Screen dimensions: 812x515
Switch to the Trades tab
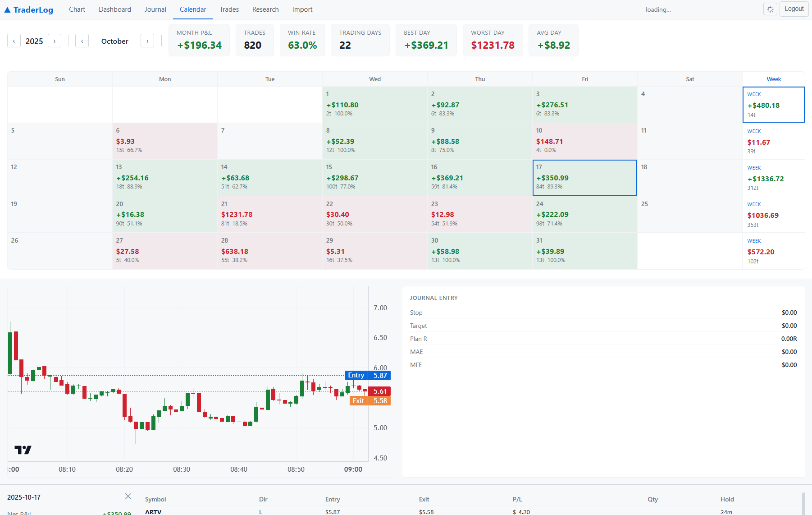click(x=229, y=9)
